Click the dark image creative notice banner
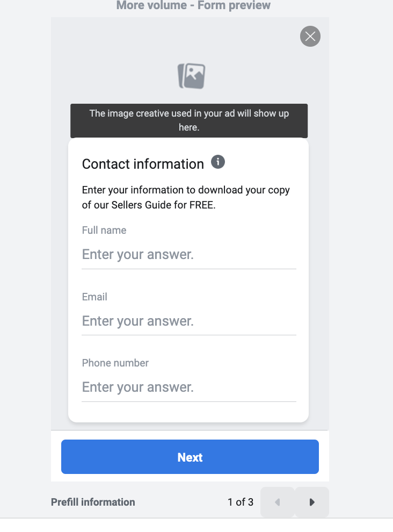 click(x=189, y=121)
